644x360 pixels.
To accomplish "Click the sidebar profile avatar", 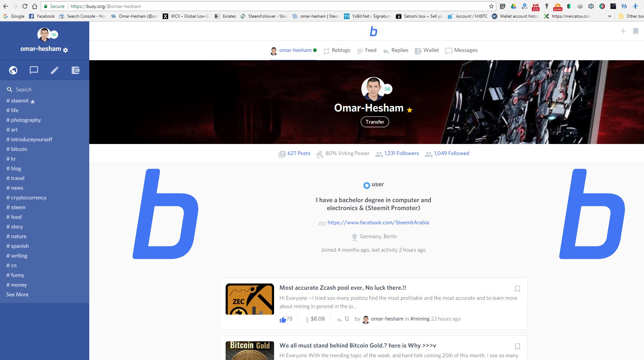I will (44, 35).
